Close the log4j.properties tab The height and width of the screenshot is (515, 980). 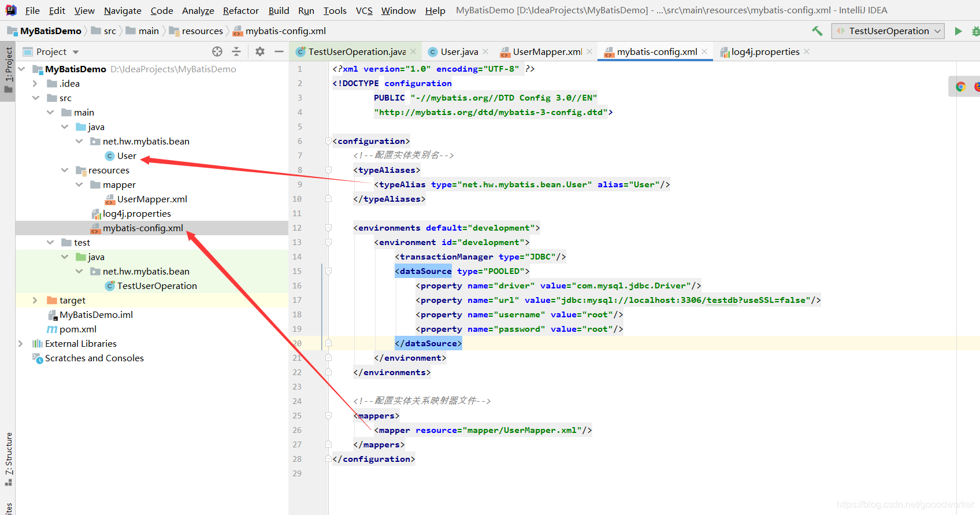[807, 51]
